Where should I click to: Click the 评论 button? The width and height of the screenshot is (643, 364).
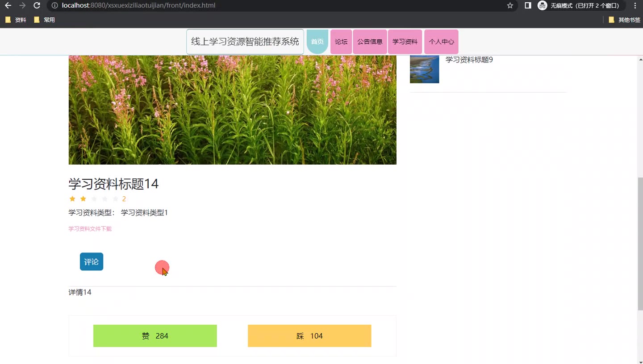[x=92, y=262]
